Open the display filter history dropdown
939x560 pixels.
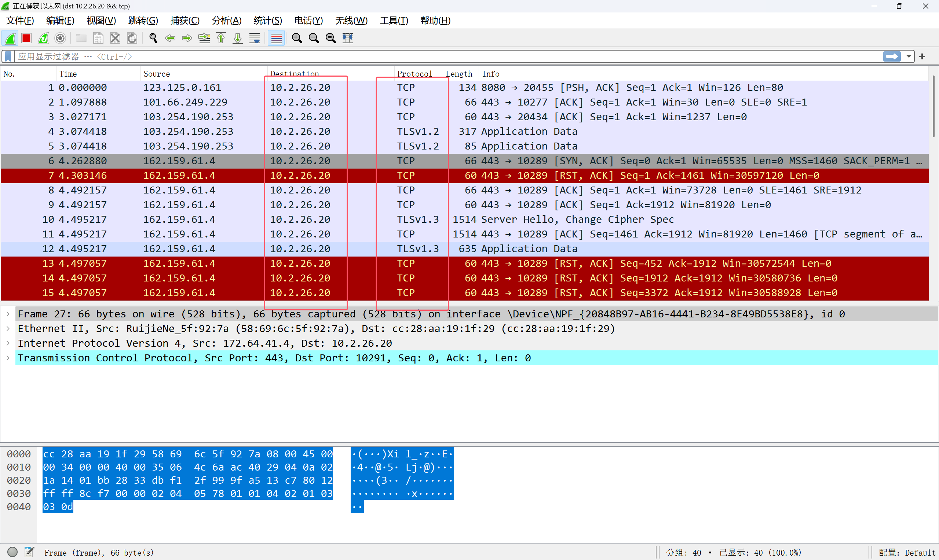[x=909, y=56]
